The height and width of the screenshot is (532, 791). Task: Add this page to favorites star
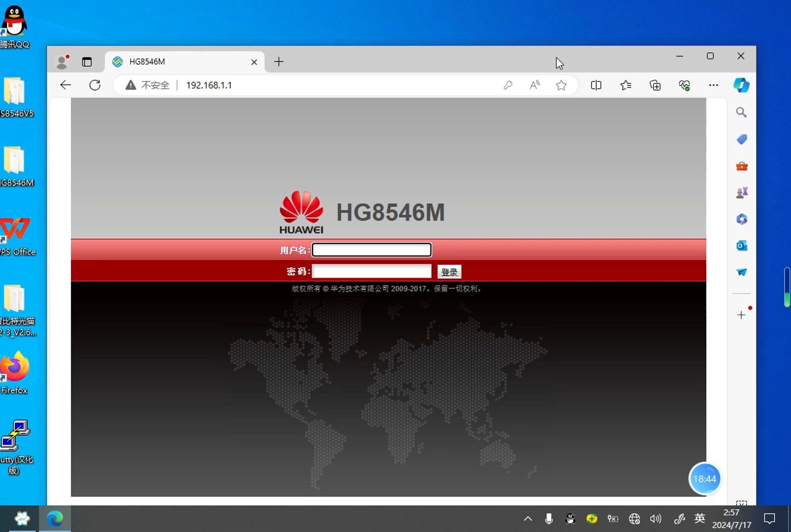[561, 85]
